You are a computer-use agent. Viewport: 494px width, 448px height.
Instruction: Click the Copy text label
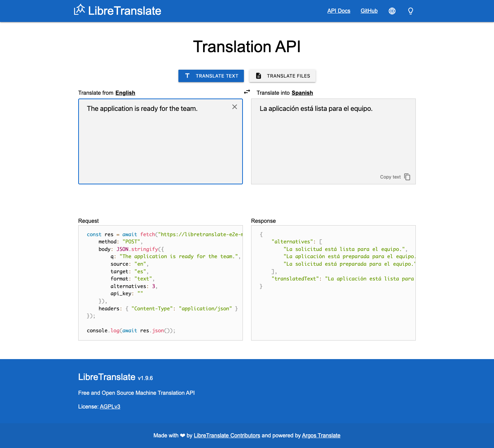[x=390, y=177]
